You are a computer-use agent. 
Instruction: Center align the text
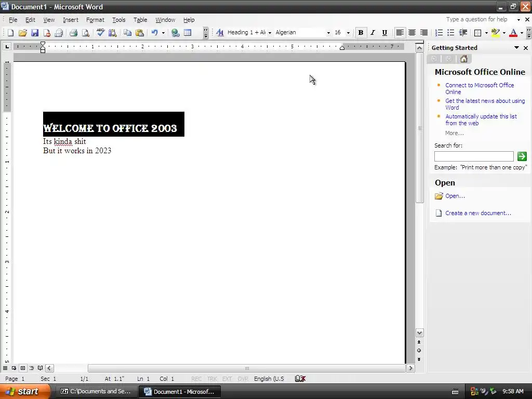click(412, 33)
